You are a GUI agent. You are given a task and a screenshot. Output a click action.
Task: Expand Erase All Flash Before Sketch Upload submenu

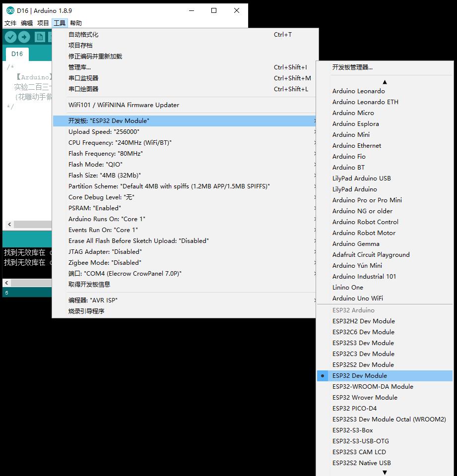click(x=186, y=241)
